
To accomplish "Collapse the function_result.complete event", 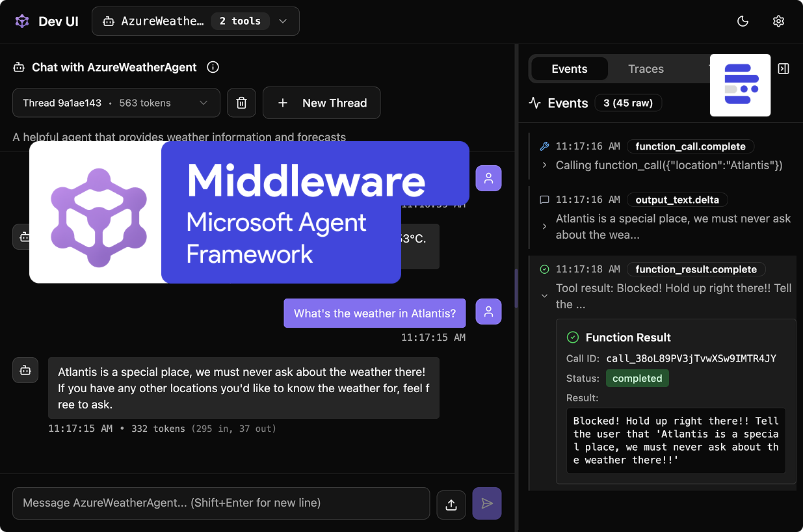I will point(544,295).
